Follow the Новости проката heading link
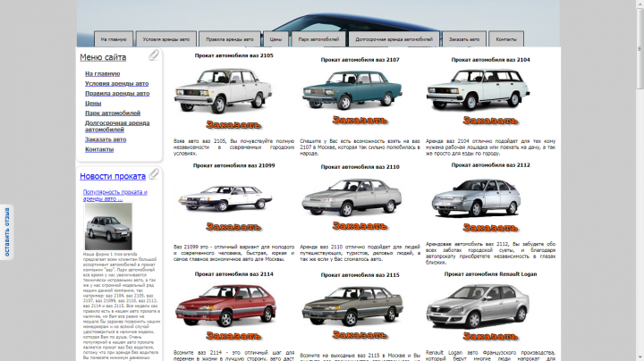 113,176
